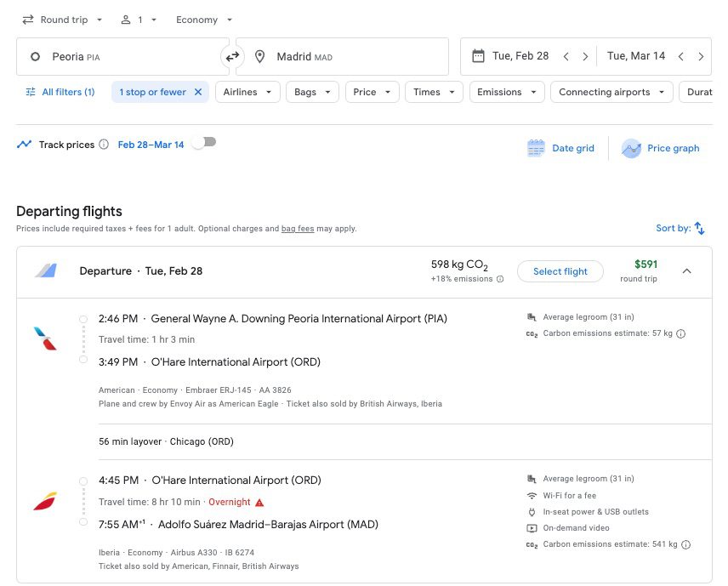Click info icon next to +18% emissions

click(500, 279)
